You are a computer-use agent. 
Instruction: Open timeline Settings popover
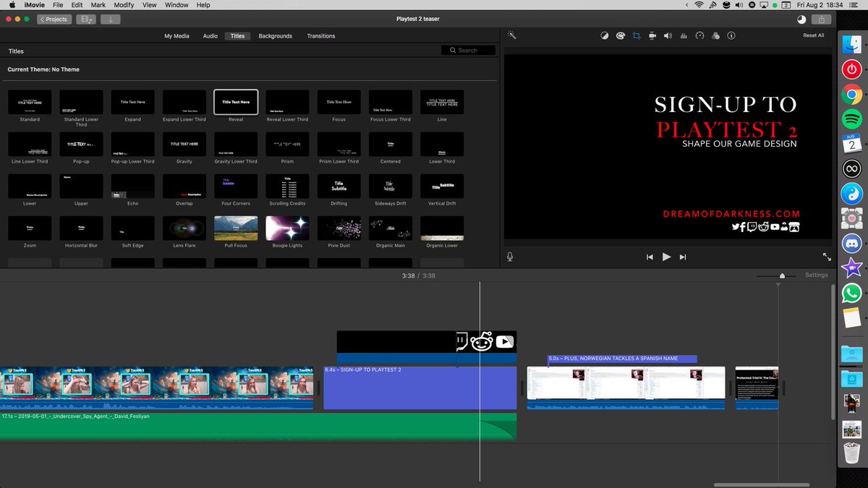[x=817, y=275]
